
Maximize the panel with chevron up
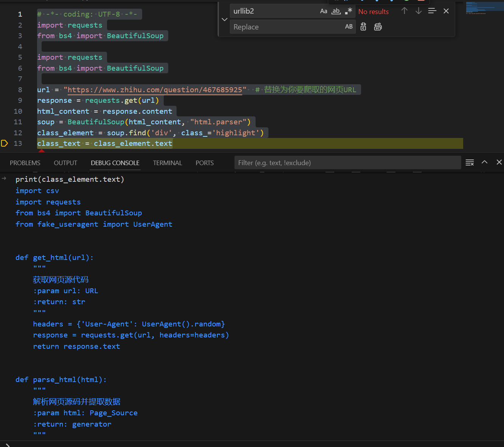[x=484, y=162]
